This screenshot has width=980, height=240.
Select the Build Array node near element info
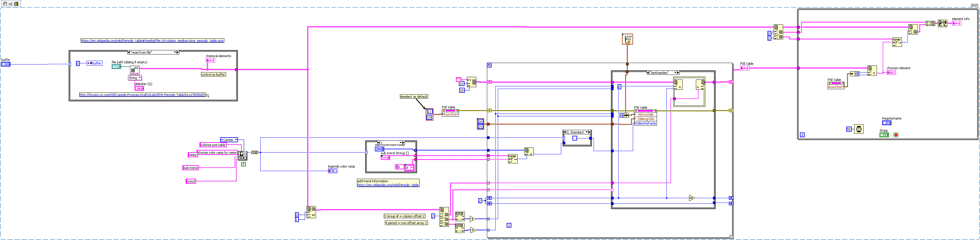point(930,23)
